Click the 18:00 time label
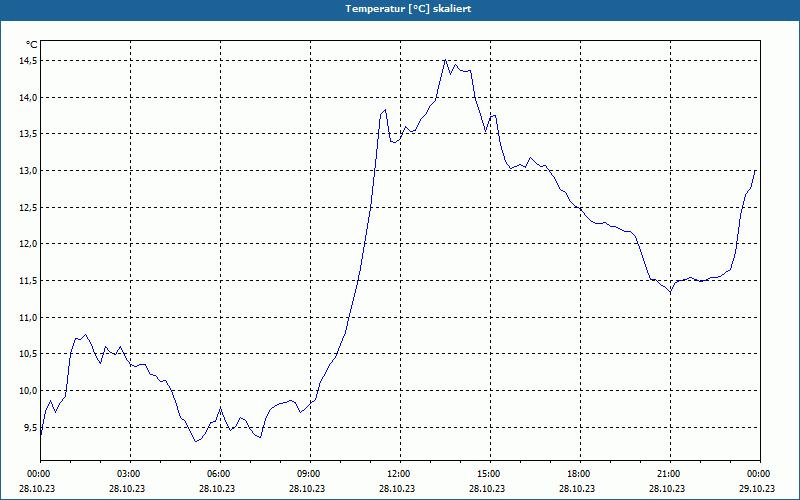Viewport: 800px width, 500px height. click(581, 474)
